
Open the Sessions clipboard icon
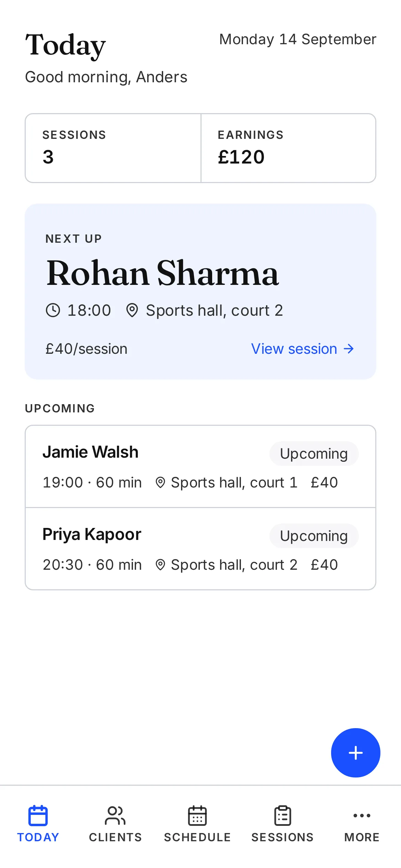click(x=283, y=816)
